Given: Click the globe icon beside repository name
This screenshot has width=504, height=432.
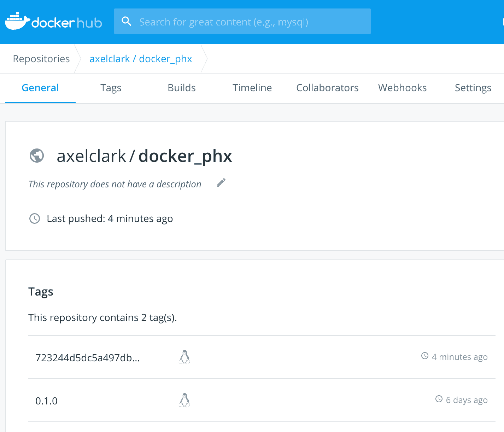Looking at the screenshot, I should click(37, 156).
